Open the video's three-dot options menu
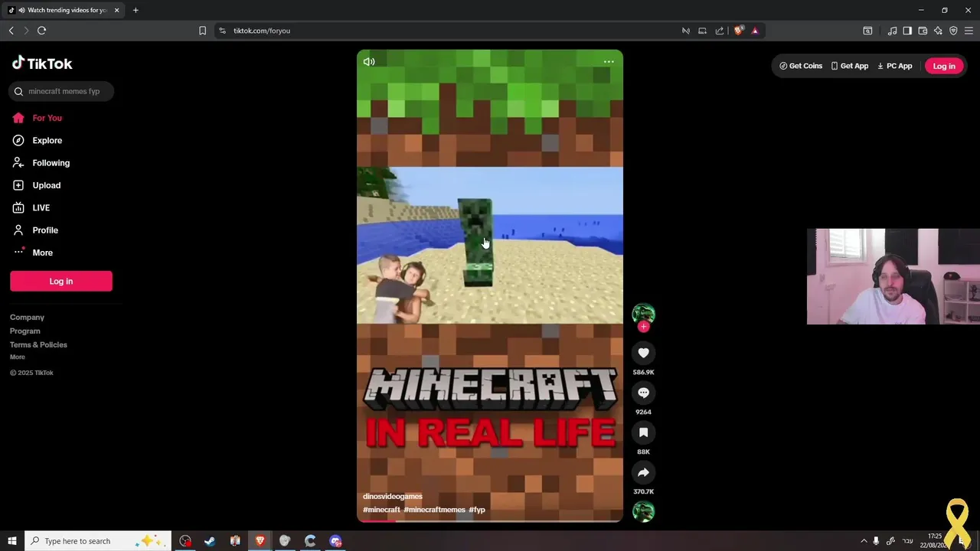This screenshot has height=551, width=980. tap(609, 62)
